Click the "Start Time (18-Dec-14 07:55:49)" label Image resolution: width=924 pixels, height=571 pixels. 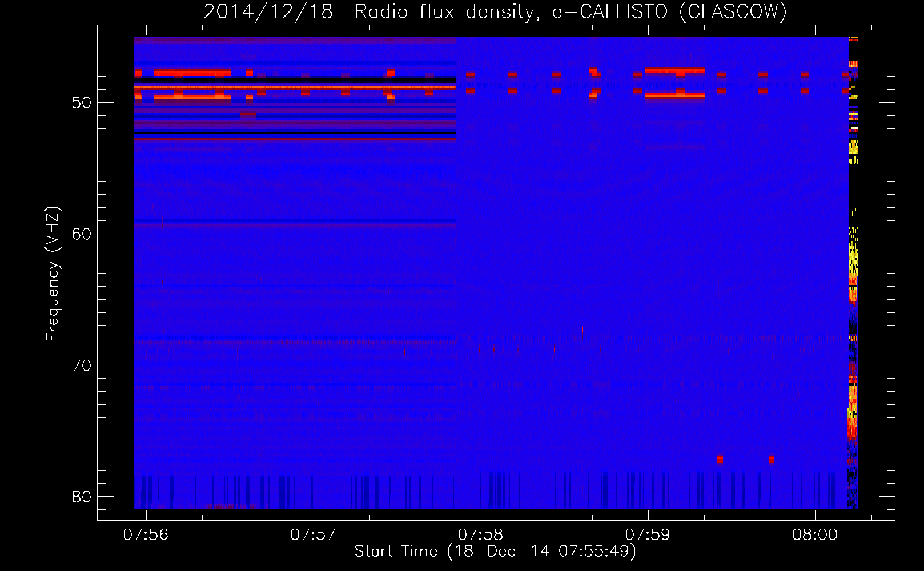pos(495,552)
